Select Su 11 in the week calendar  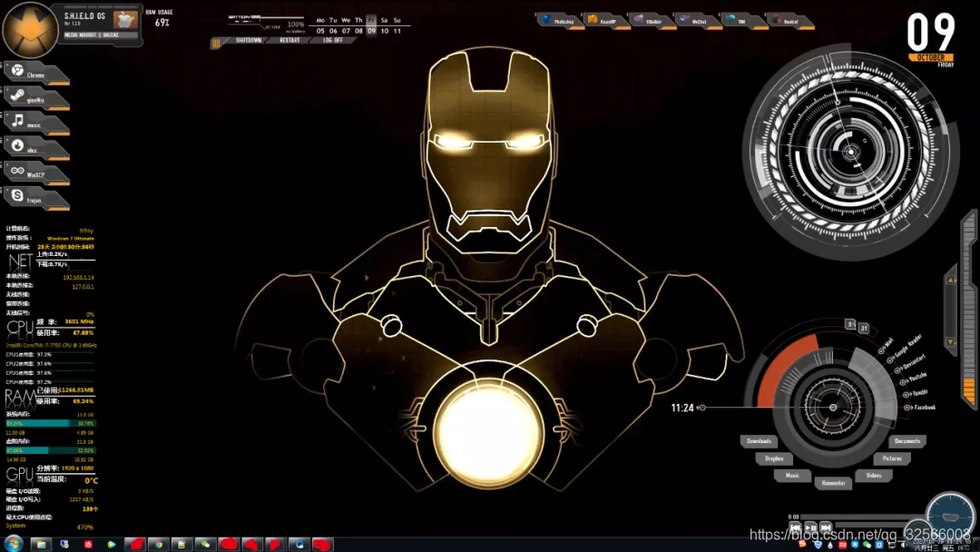click(x=397, y=25)
